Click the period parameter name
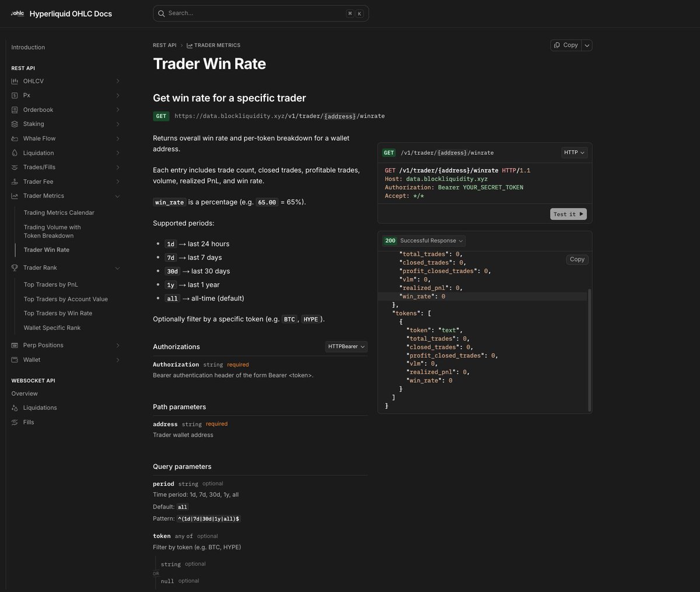The height and width of the screenshot is (592, 700). [x=163, y=484]
